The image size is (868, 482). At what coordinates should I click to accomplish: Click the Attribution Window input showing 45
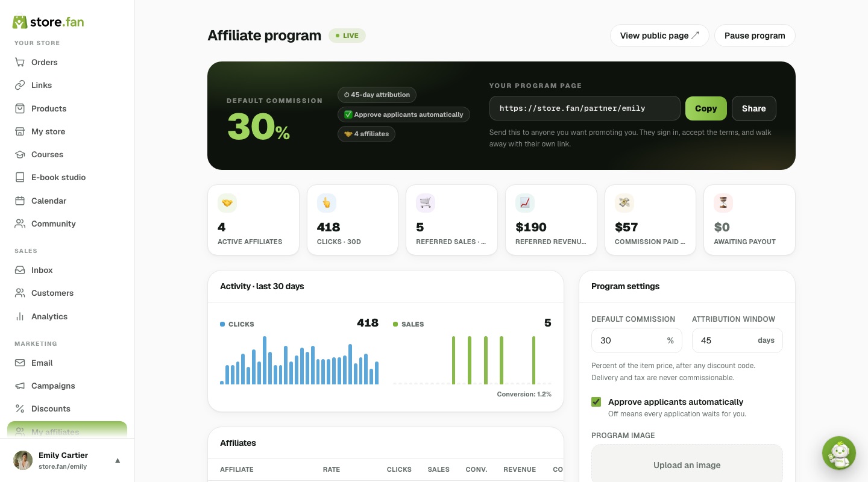(x=737, y=340)
